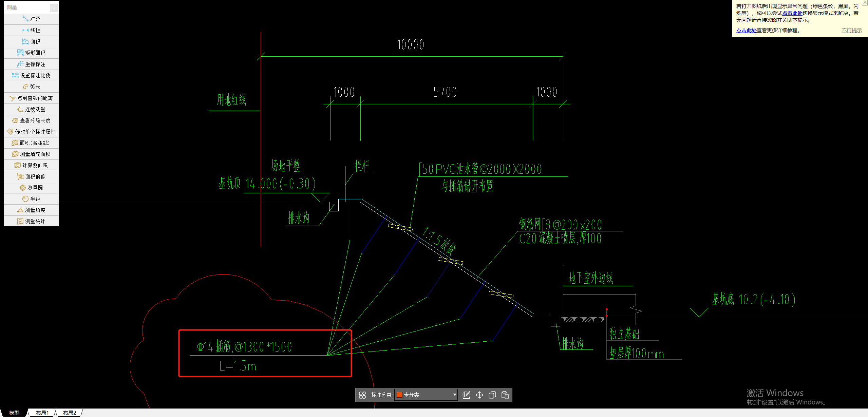Click the L=1.5m annotation text

(x=238, y=366)
